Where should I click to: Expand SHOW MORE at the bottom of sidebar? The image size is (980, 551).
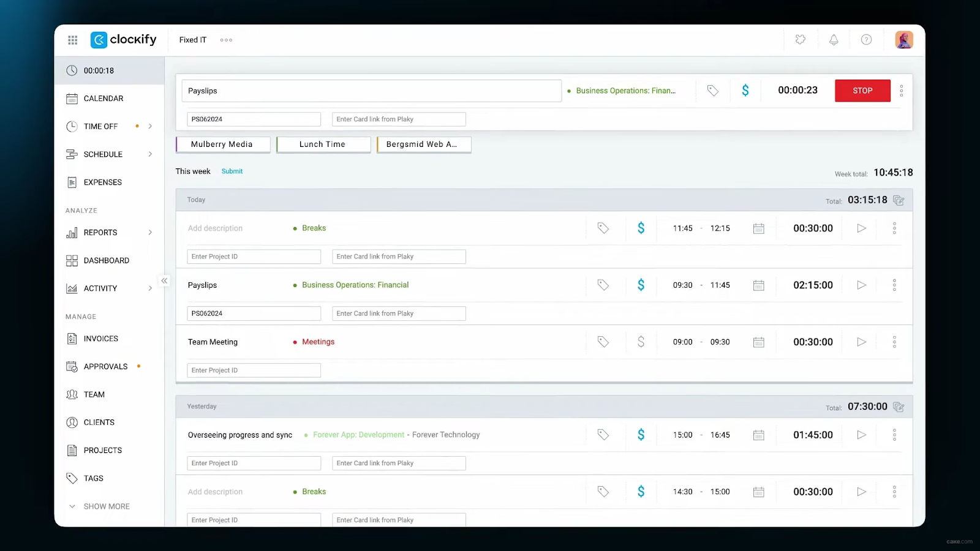tap(106, 506)
